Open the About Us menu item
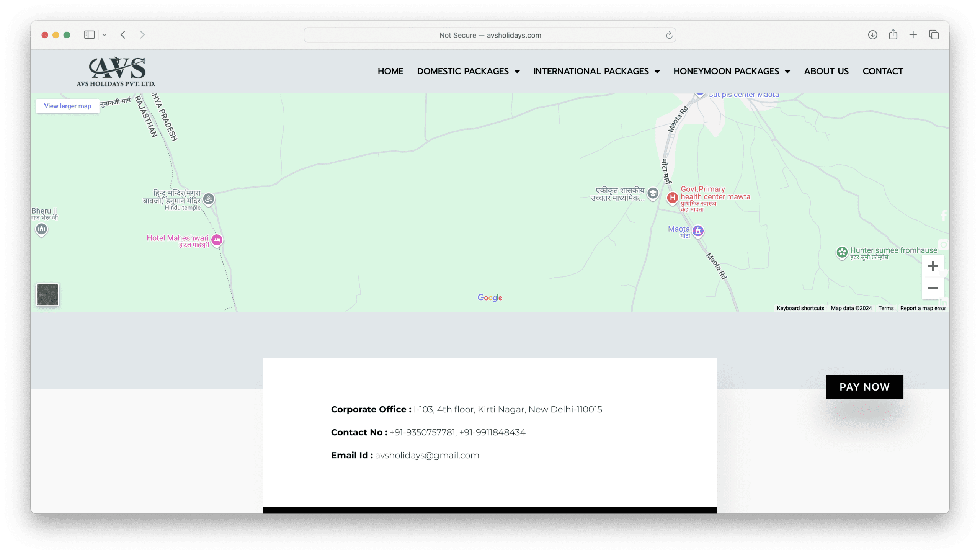 point(826,71)
